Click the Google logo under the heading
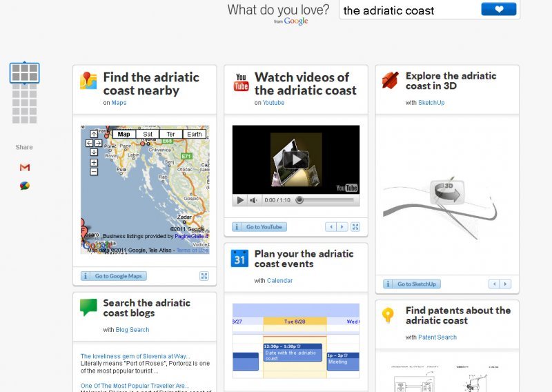The height and width of the screenshot is (392, 552). 296,21
